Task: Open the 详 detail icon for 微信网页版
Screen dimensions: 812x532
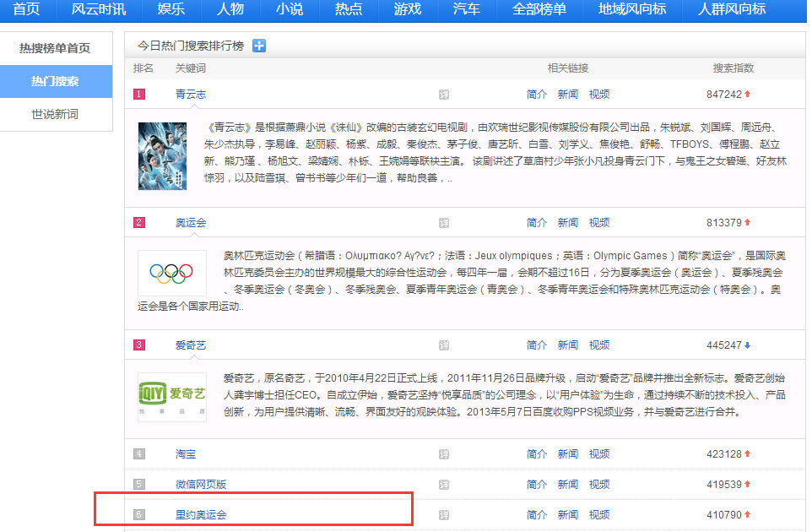Action: click(x=444, y=485)
